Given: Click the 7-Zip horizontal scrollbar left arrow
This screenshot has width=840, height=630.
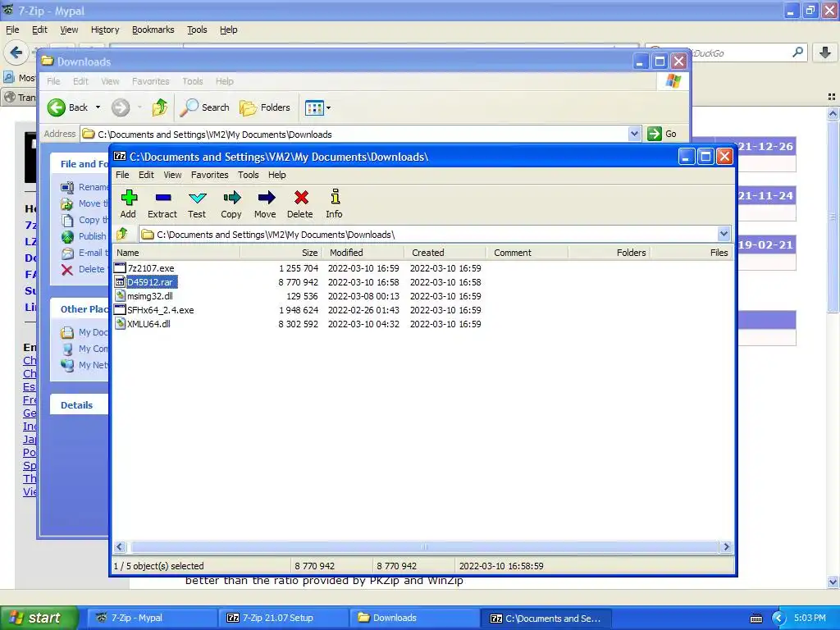Looking at the screenshot, I should pos(120,547).
